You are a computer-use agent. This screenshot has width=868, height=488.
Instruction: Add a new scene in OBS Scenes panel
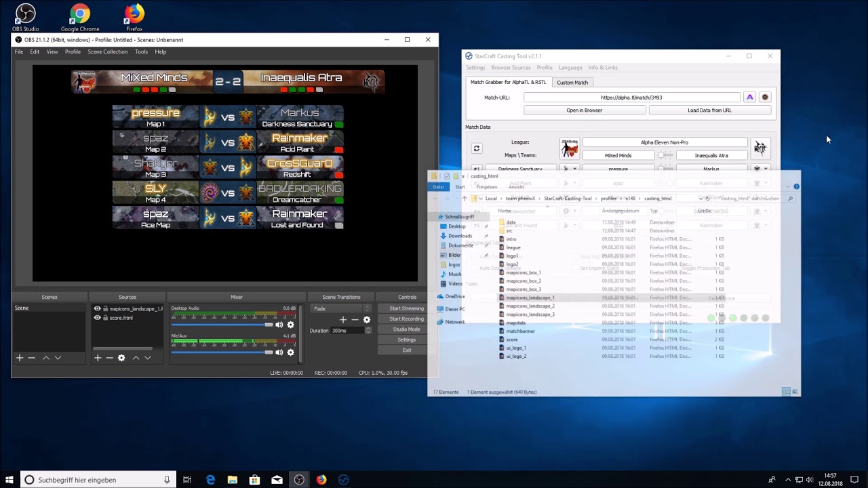20,358
